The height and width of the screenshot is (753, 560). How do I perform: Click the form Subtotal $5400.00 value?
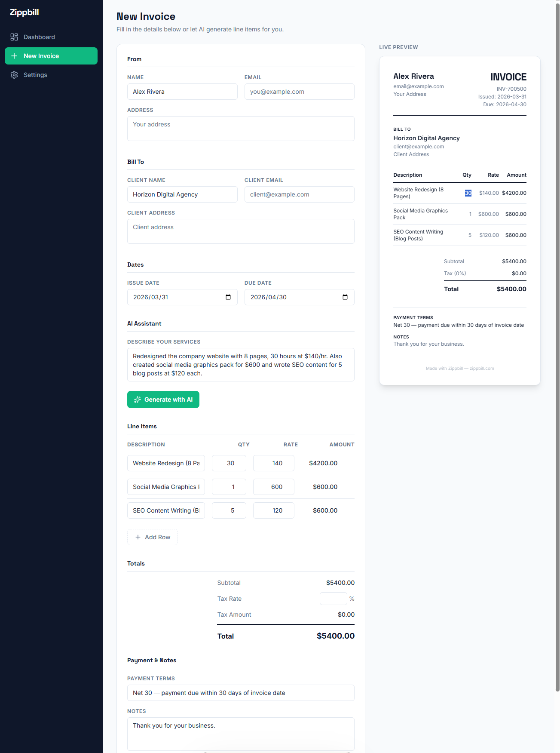[340, 583]
